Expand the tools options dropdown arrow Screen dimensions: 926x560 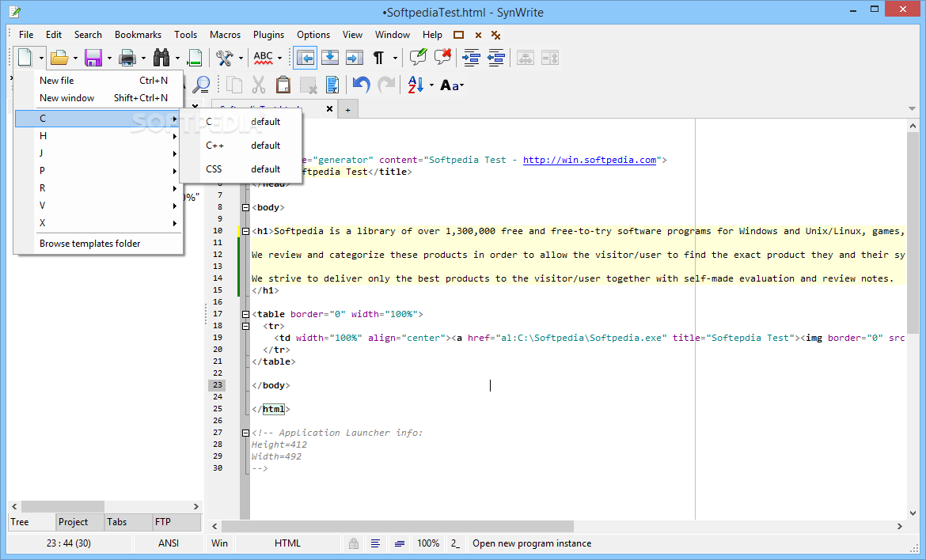(x=241, y=58)
